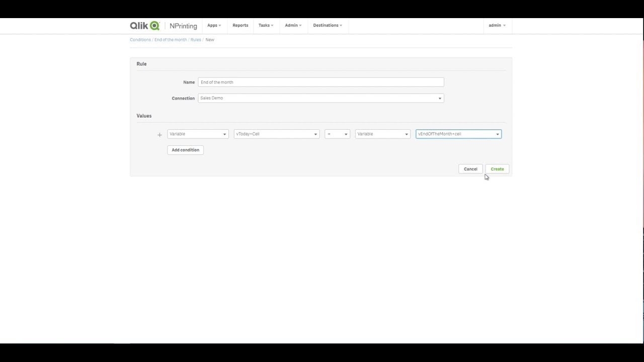
Task: Navigate to End of the month breadcrumb
Action: point(171,40)
